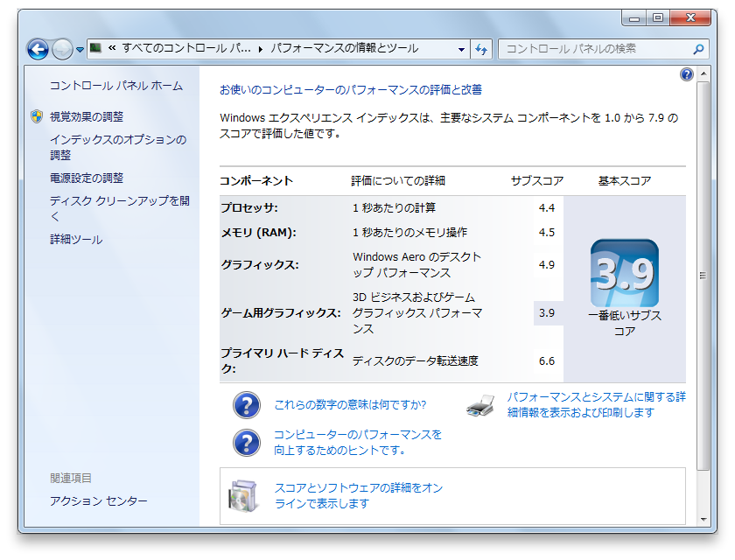Image resolution: width=735 pixels, height=560 pixels.
Task: Click the コントロール パネルの検索 search box
Action: (x=603, y=49)
